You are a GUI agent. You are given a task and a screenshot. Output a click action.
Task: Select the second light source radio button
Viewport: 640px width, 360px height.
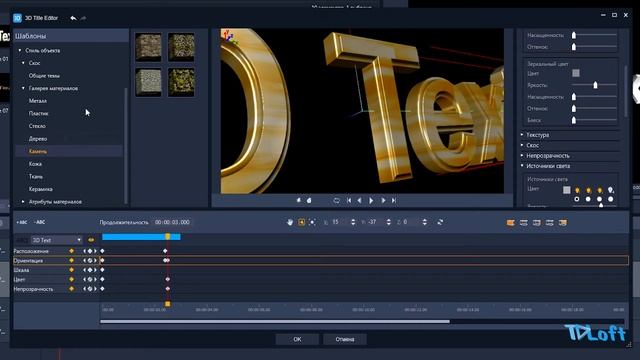pyautogui.click(x=588, y=199)
